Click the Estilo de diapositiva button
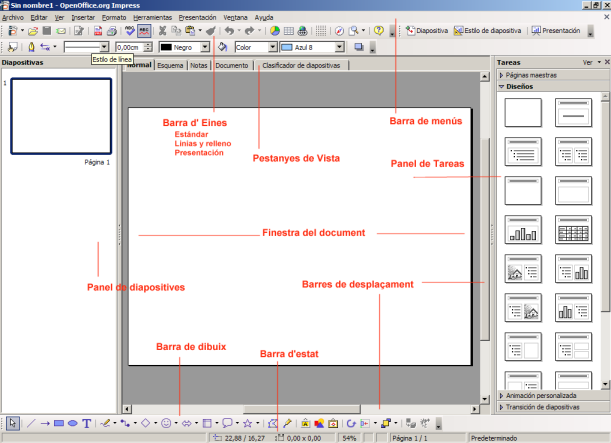Viewport: 611px width, 443px height. point(487,30)
